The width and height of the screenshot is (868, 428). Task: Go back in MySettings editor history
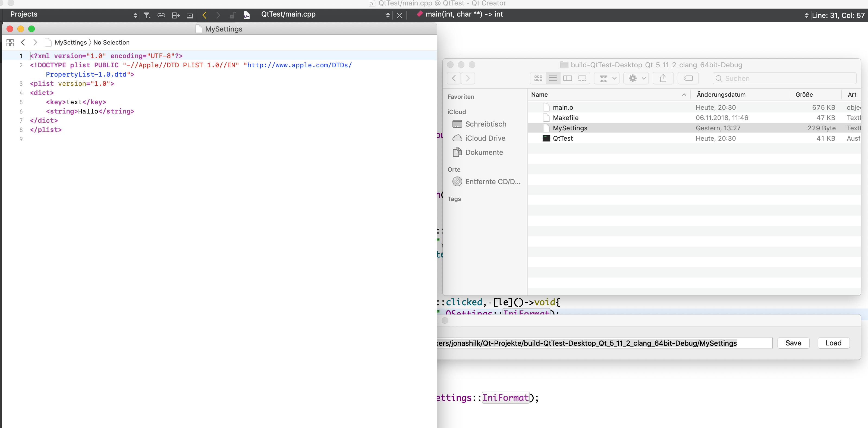(x=23, y=42)
